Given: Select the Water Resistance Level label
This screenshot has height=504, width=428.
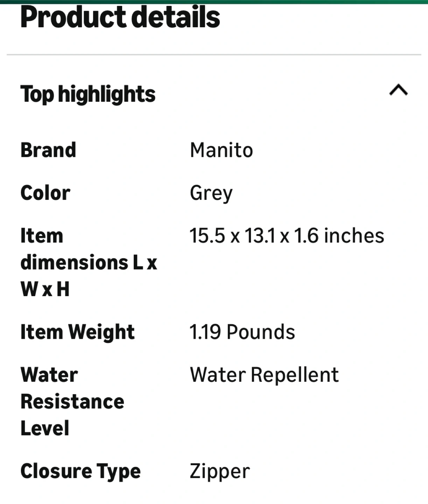Looking at the screenshot, I should pyautogui.click(x=72, y=401).
